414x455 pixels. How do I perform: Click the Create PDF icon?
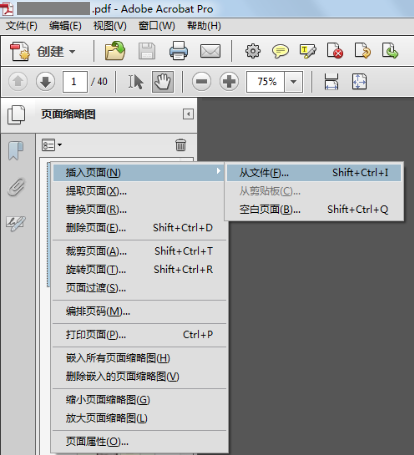pos(20,51)
